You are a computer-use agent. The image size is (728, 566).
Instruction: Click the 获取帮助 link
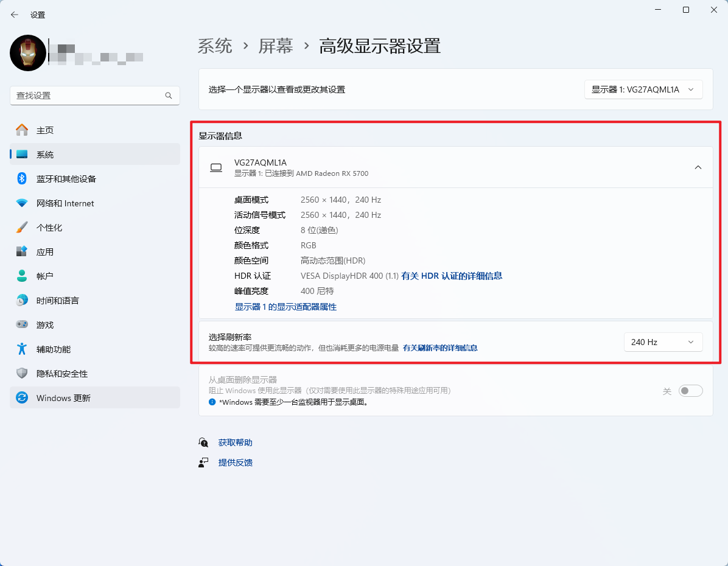[236, 443]
